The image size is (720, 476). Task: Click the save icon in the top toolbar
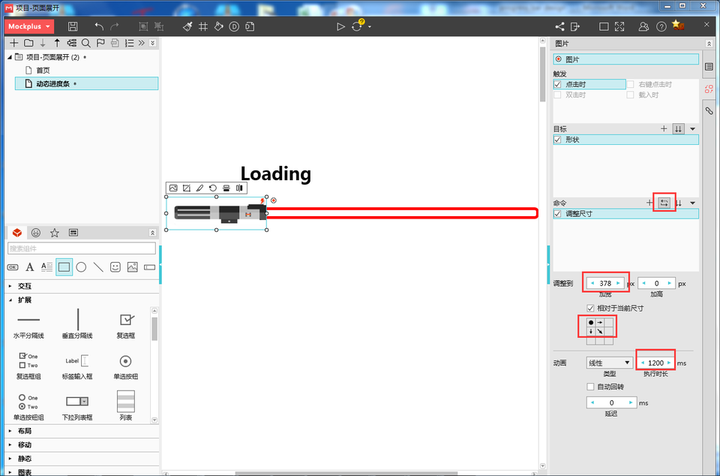click(73, 27)
